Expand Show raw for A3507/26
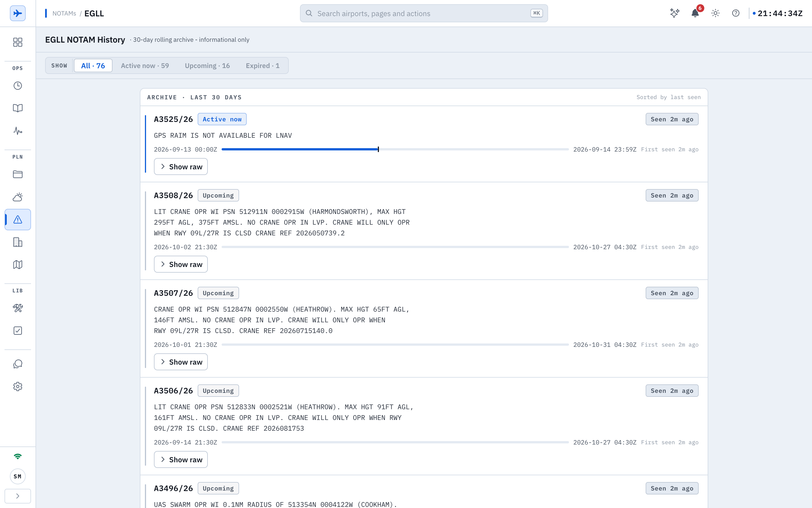812x508 pixels. (181, 362)
